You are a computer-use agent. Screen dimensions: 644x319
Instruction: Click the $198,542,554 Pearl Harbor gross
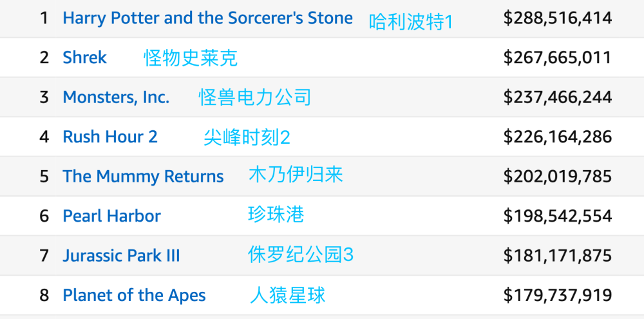pyautogui.click(x=557, y=216)
